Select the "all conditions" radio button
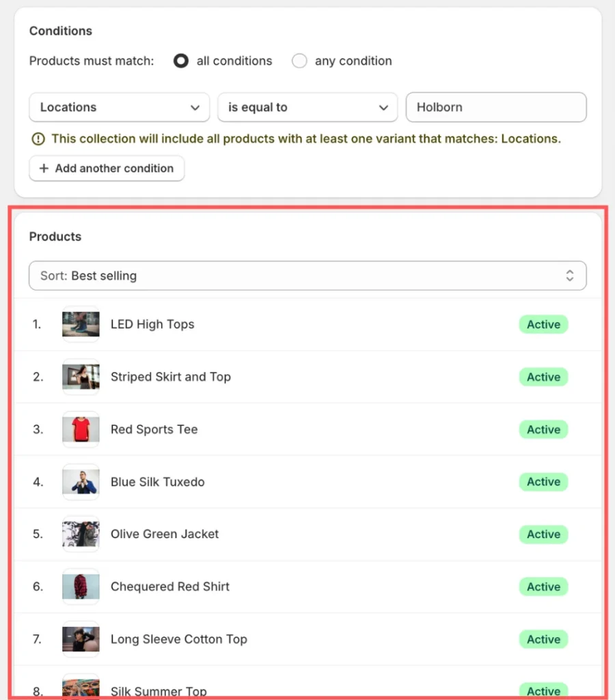The height and width of the screenshot is (700, 615). [180, 61]
